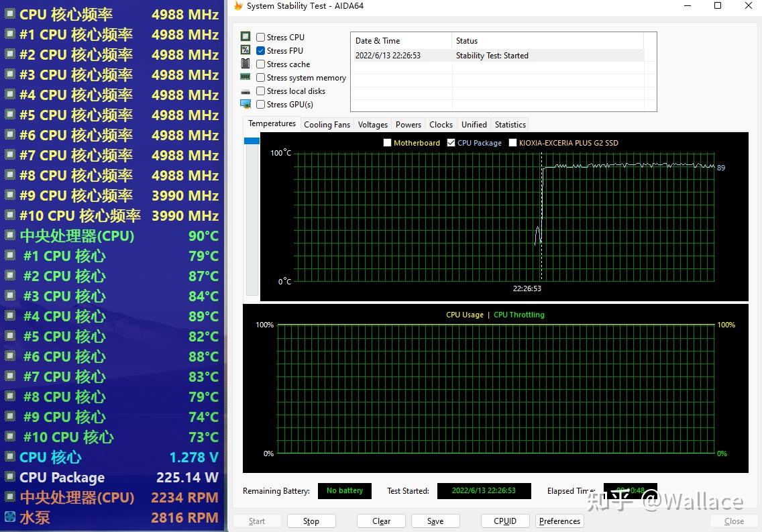Click the CPU Throttling legend label
The height and width of the screenshot is (532, 762).
point(519,315)
